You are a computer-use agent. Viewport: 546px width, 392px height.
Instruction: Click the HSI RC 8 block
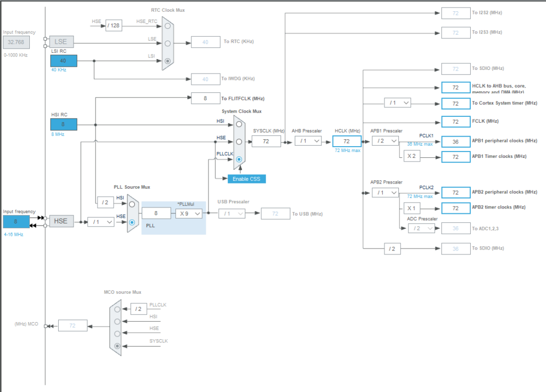pyautogui.click(x=64, y=124)
